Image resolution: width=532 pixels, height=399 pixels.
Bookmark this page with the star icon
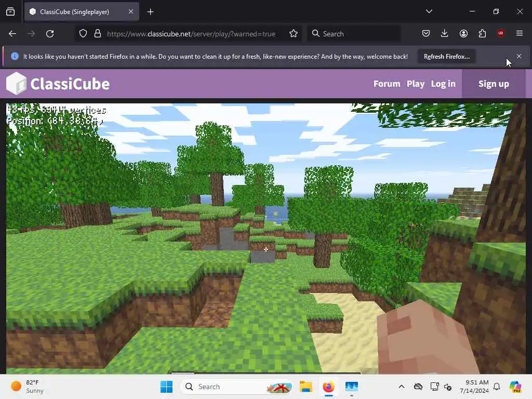[294, 34]
